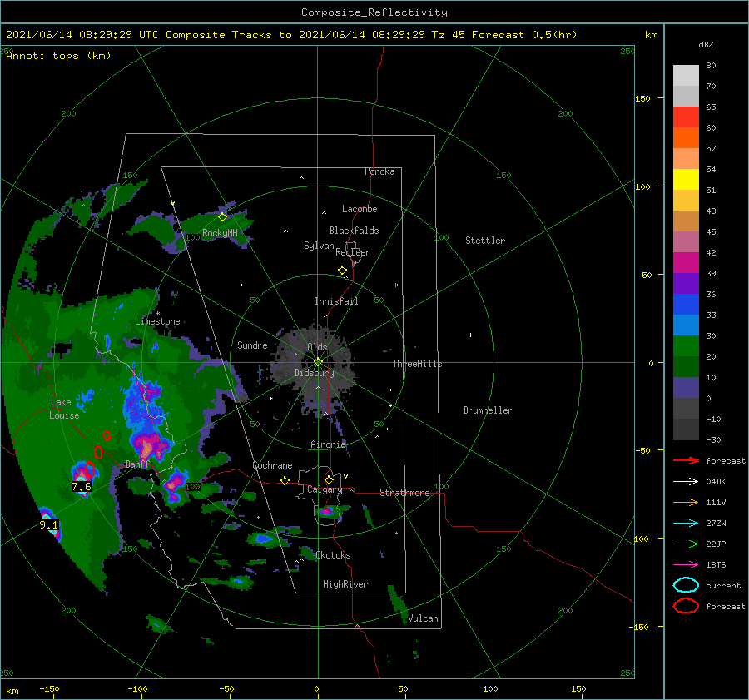Click the yellow diamond marker above RockyMH

click(x=222, y=217)
